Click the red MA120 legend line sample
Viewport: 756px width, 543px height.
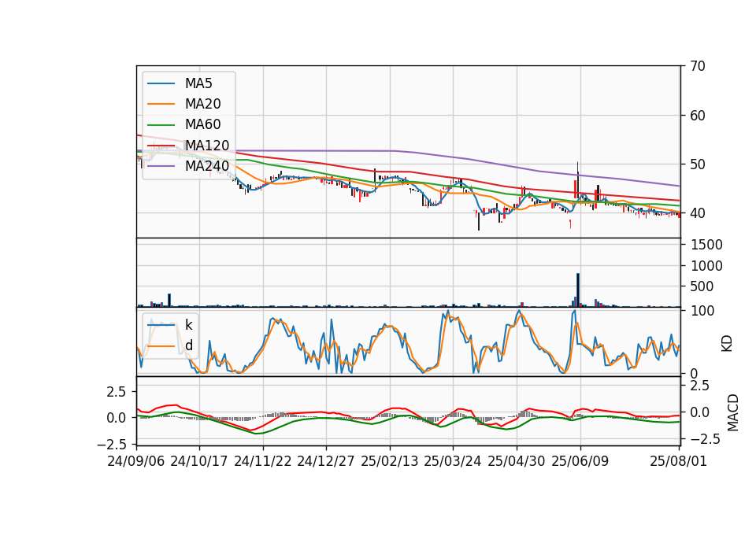tap(161, 146)
